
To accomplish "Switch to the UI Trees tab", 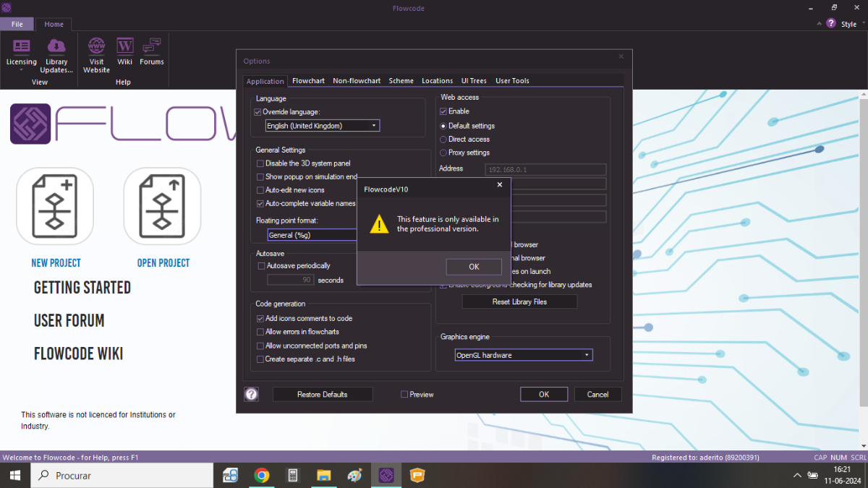I will [474, 81].
